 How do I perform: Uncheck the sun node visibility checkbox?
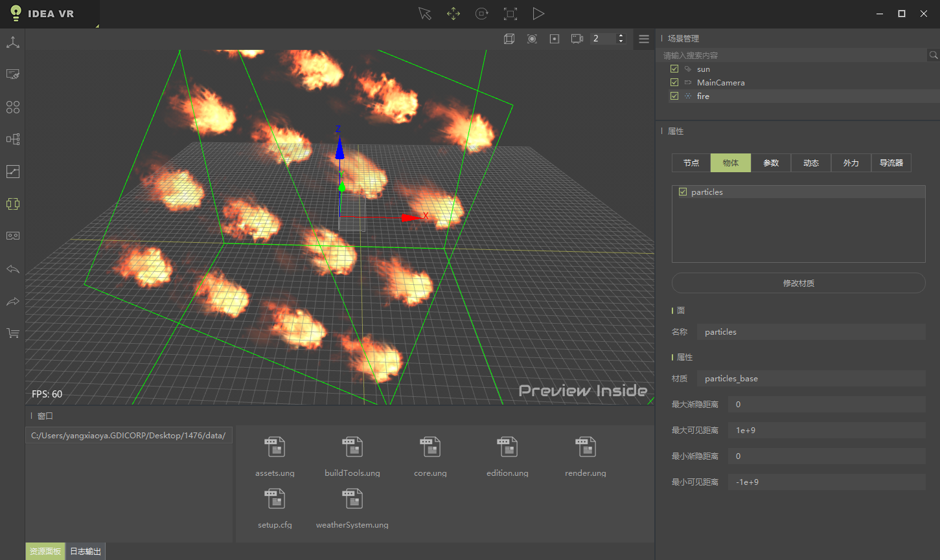click(x=674, y=69)
